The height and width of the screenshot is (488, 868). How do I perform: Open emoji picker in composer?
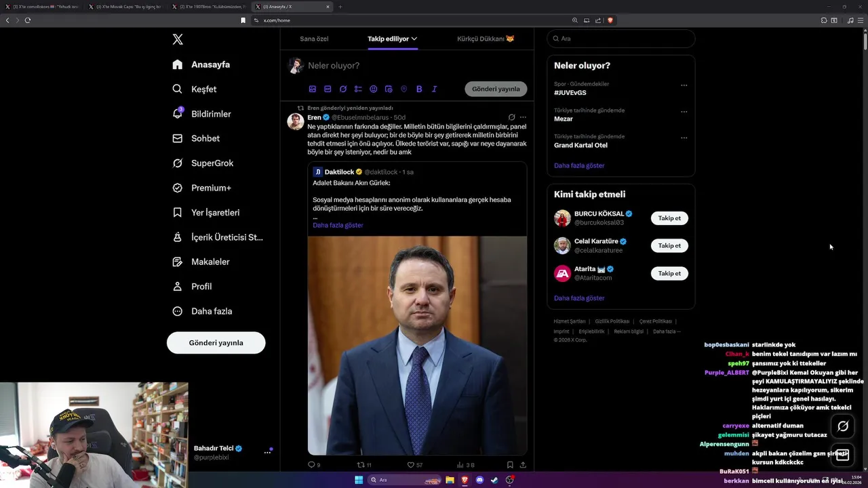click(x=373, y=89)
